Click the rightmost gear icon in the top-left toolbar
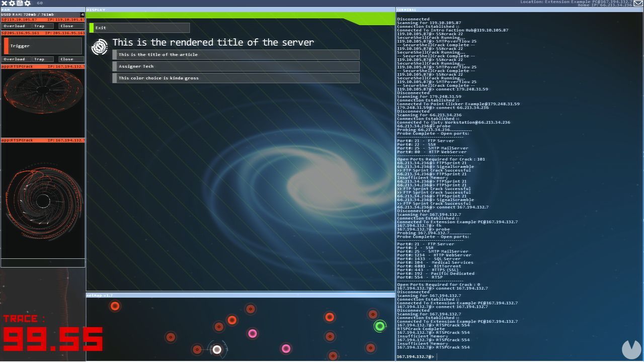 pos(27,3)
